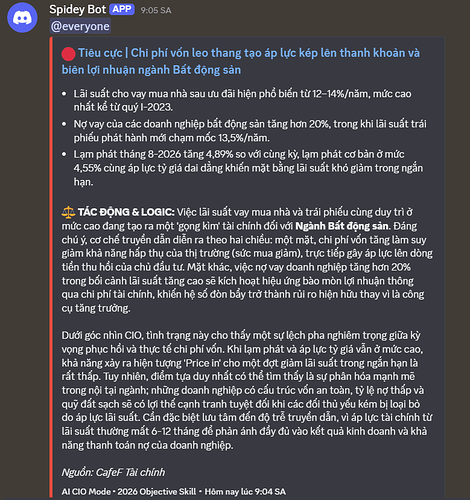
Task: Click the bold 'Ngành Bất động sản' text
Action: (x=342, y=226)
